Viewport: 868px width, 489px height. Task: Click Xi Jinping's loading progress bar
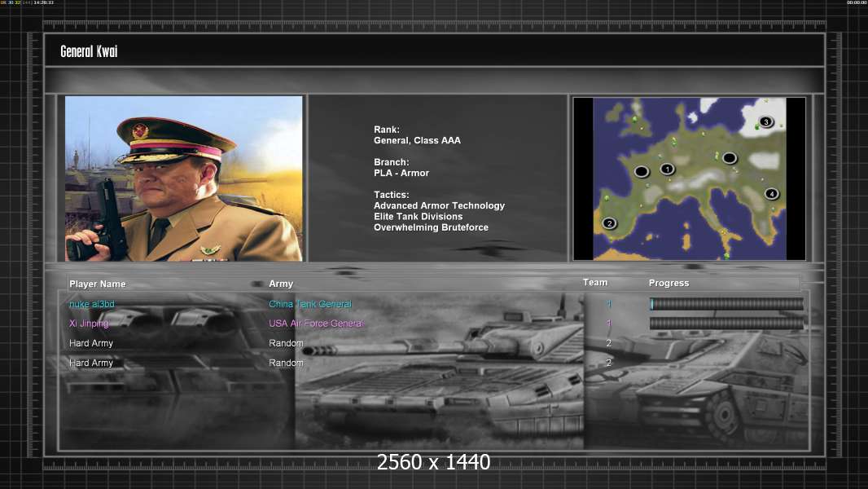pyautogui.click(x=726, y=324)
